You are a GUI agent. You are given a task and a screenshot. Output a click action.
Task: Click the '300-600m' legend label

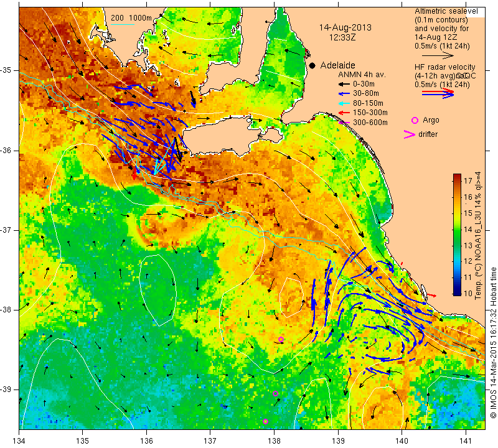[x=370, y=123]
